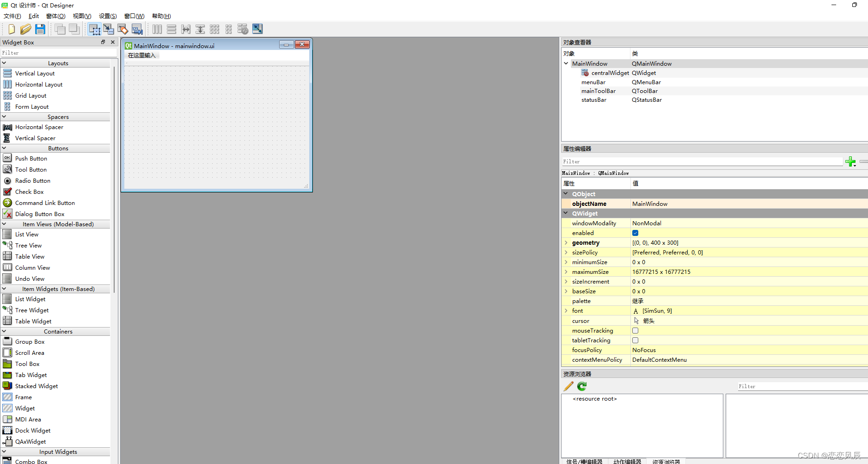This screenshot has height=464, width=868.
Task: Open the Edit menu
Action: pyautogui.click(x=34, y=16)
